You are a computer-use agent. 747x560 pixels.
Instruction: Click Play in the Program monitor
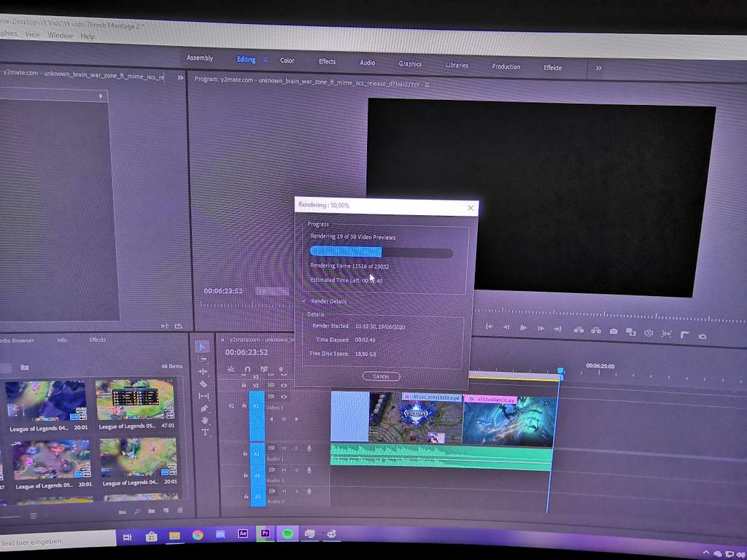click(x=523, y=327)
